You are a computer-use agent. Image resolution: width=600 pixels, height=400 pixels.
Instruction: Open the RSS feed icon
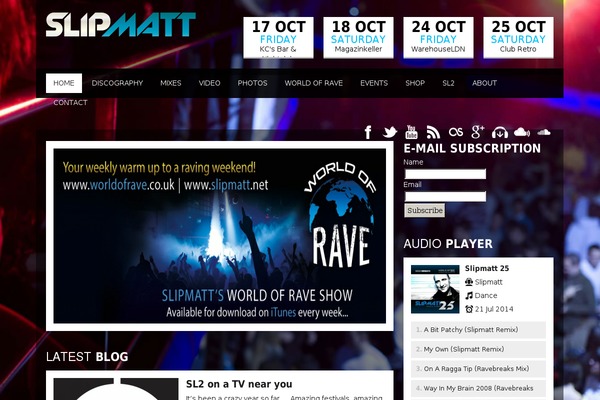(433, 132)
